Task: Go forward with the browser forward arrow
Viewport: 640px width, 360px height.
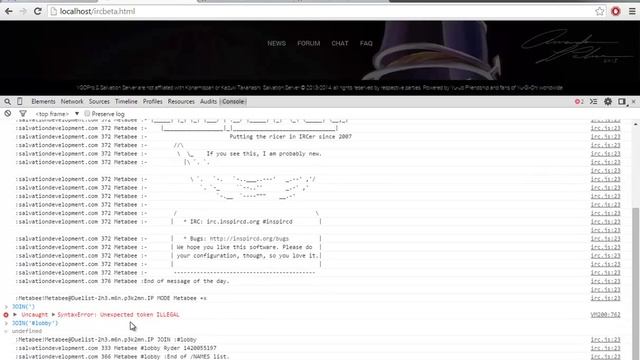Action: click(23, 11)
